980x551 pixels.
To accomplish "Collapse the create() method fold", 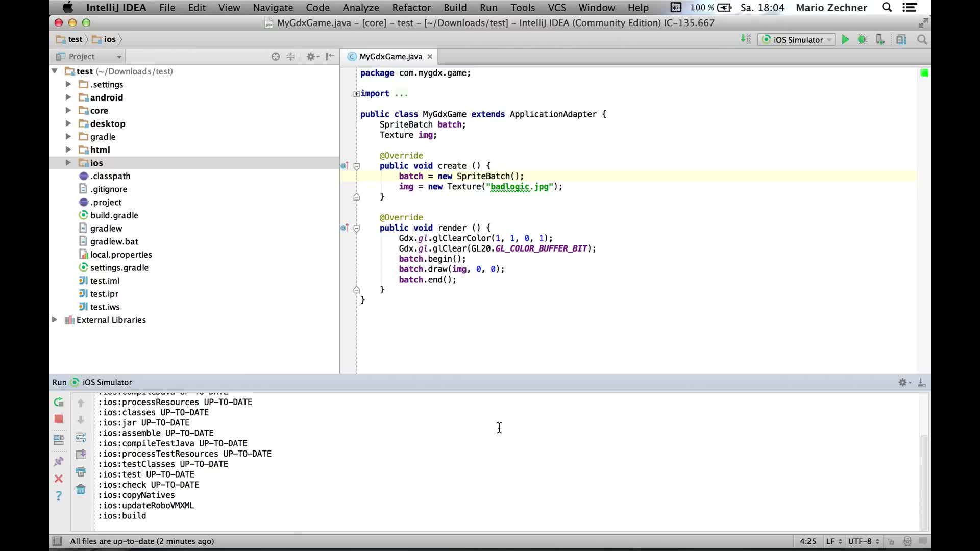I will (357, 166).
